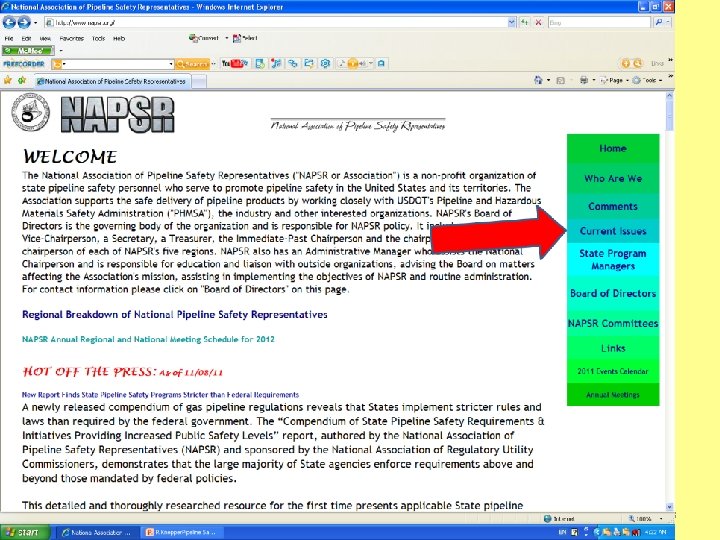Click the YouTube icon in Freecorder toolbar
This screenshot has height=540, width=720.
click(234, 63)
